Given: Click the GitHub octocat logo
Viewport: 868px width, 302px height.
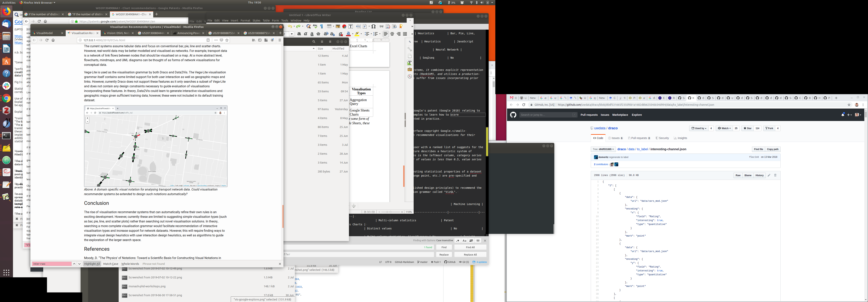Looking at the screenshot, I should [x=513, y=115].
